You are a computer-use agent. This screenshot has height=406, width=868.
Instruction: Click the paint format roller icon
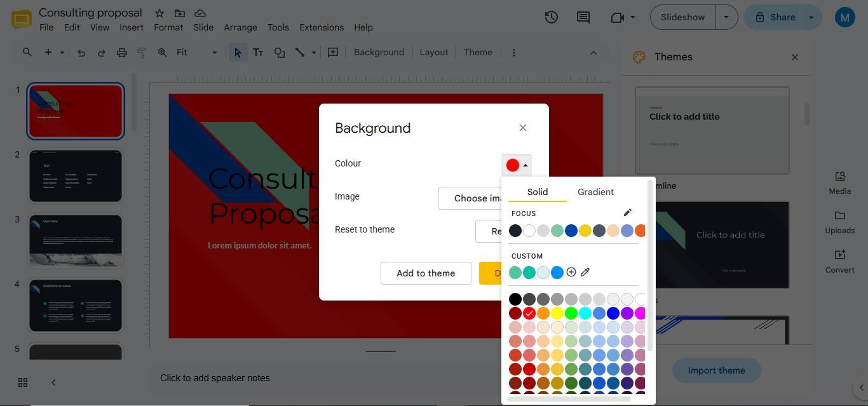point(142,53)
